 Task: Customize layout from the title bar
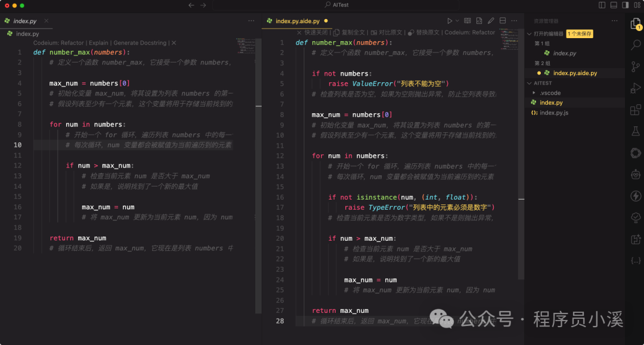637,5
